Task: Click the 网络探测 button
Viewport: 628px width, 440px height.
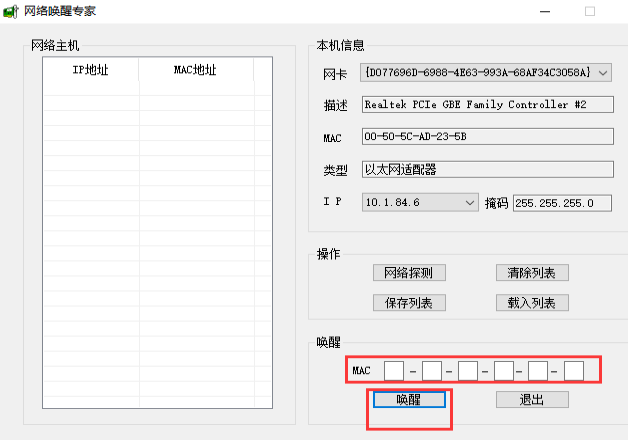Action: [409, 273]
